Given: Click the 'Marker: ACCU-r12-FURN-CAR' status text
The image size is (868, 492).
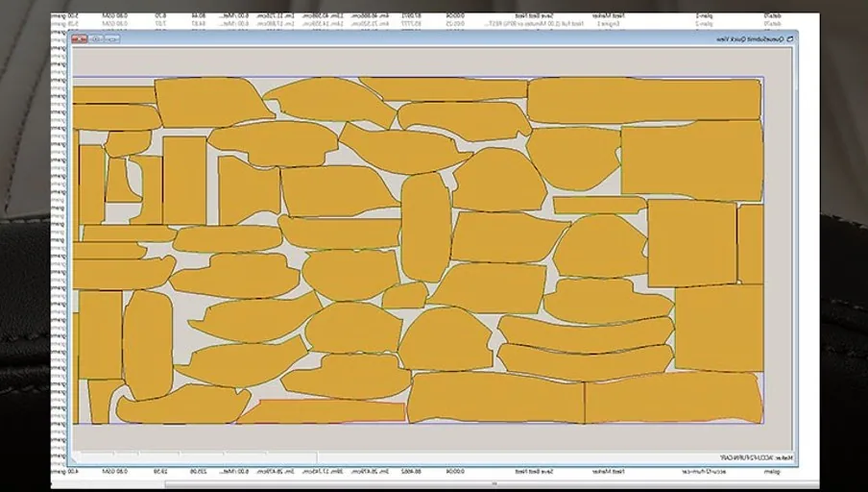Looking at the screenshot, I should tap(757, 457).
